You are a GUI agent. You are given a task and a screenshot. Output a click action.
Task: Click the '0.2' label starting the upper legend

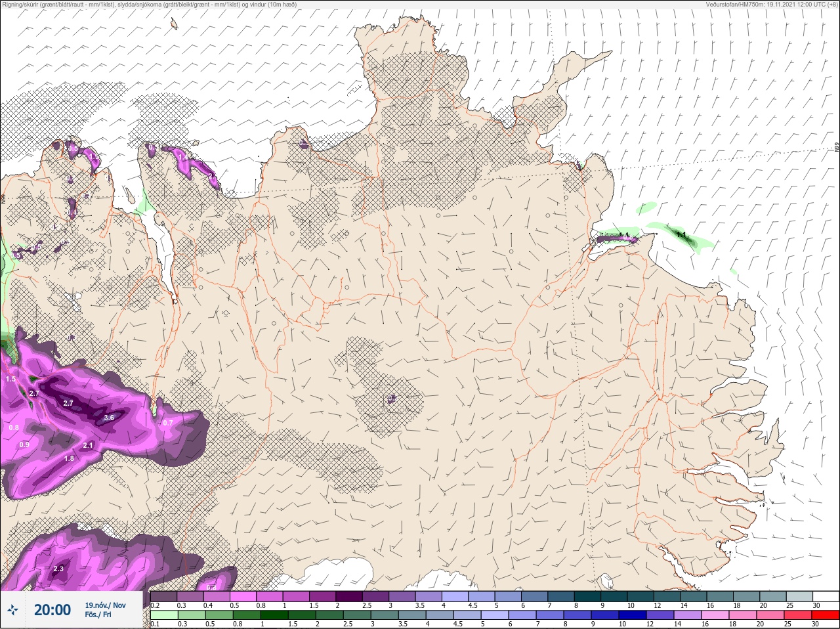pos(156,605)
